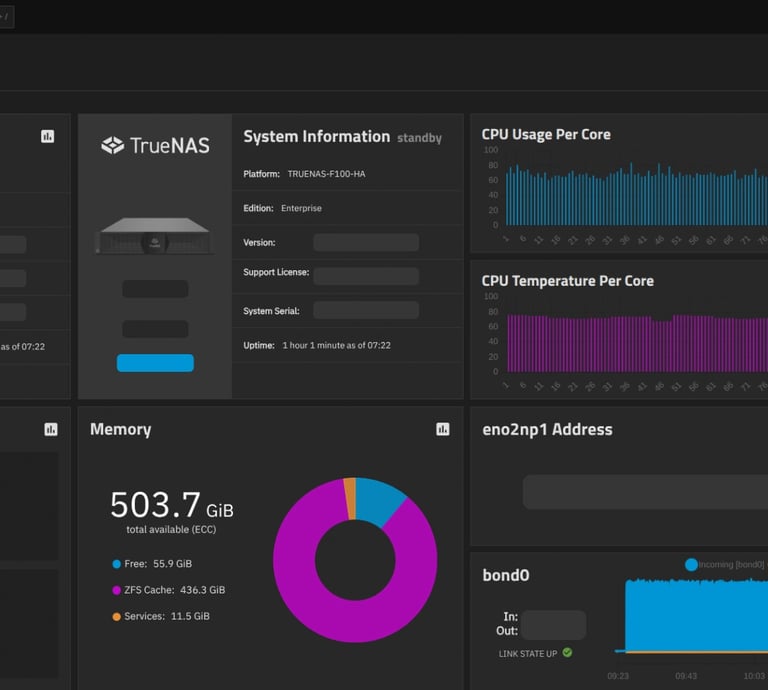Open the Memory reports chart icon
Image resolution: width=768 pixels, height=690 pixels.
point(442,429)
